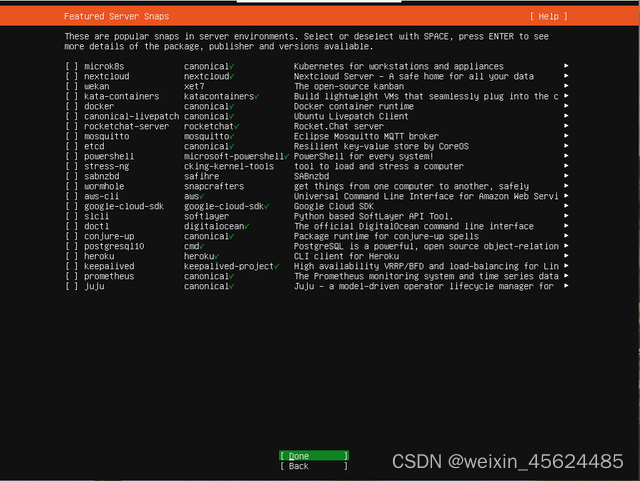Open details arrow for Ubuntu Livepatch Client
640x481 pixels.
click(x=566, y=116)
